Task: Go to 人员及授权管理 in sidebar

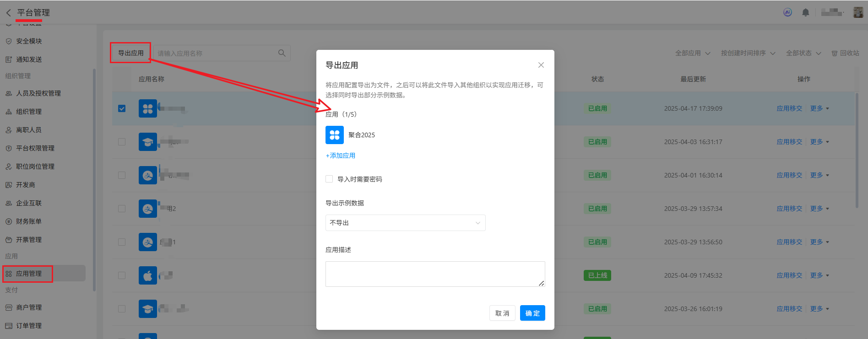Action: coord(38,93)
